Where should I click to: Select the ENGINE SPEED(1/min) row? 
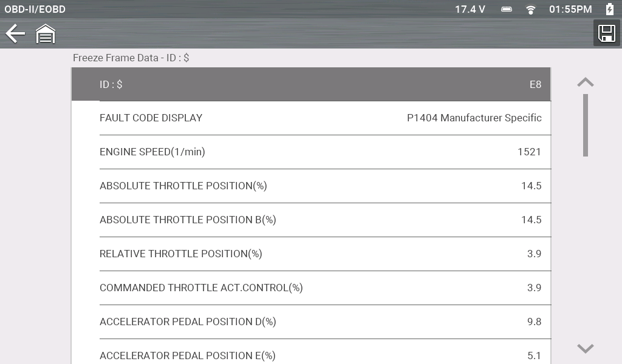coord(311,152)
